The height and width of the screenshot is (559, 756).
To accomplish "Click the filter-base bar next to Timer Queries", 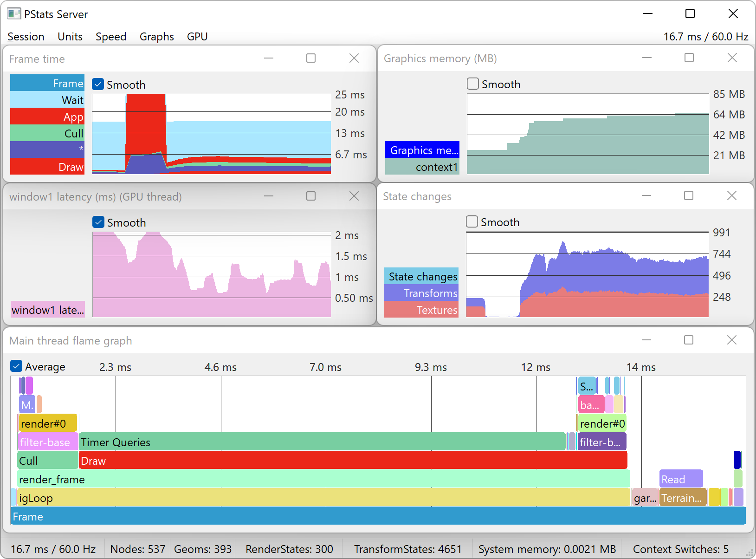I will point(48,442).
